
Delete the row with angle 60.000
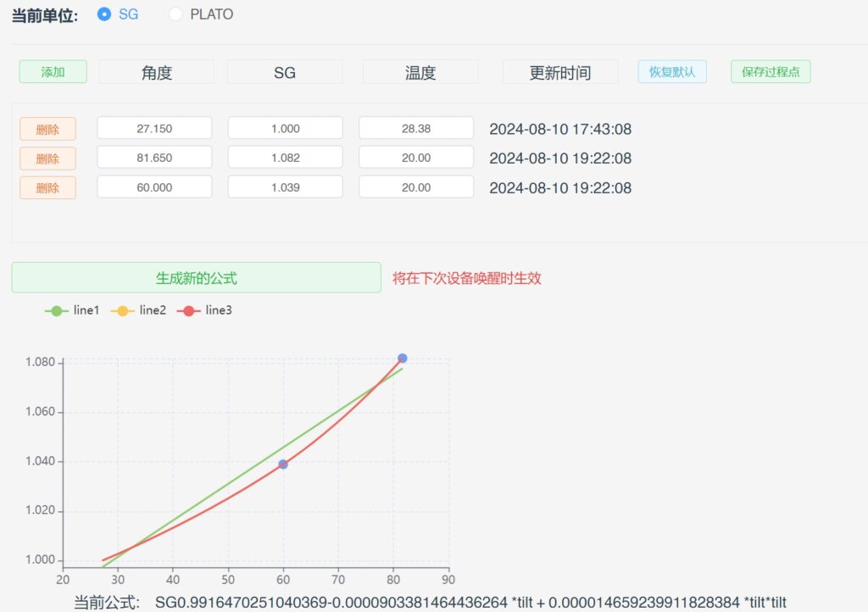pos(47,187)
